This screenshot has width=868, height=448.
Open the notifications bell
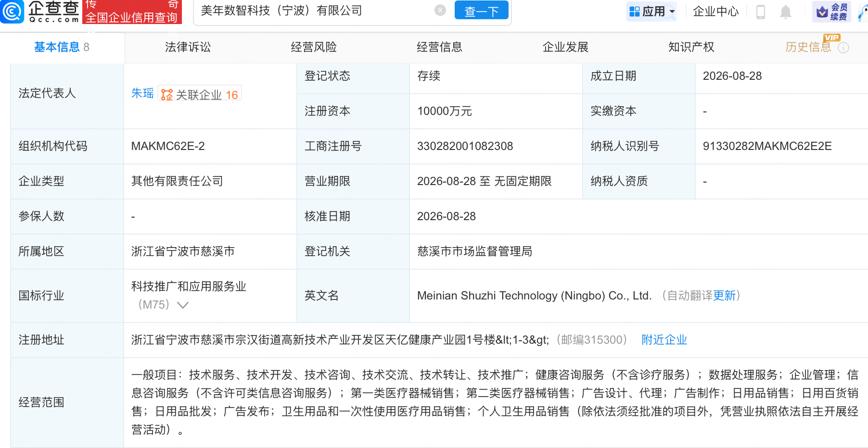pyautogui.click(x=785, y=12)
